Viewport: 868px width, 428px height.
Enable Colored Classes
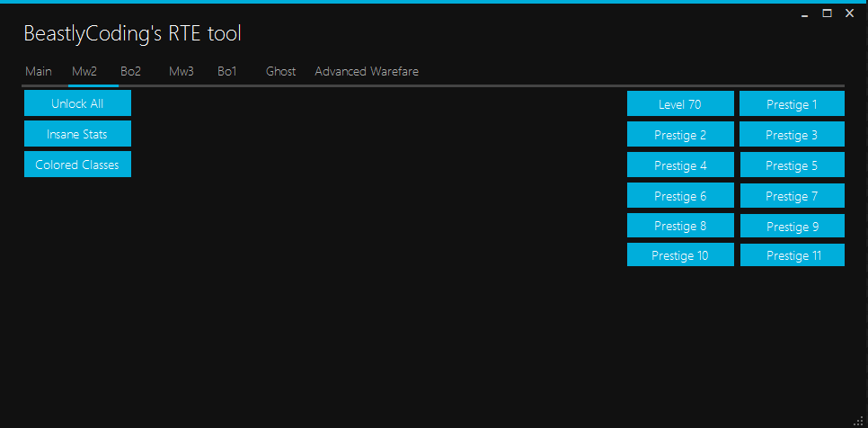coord(77,165)
